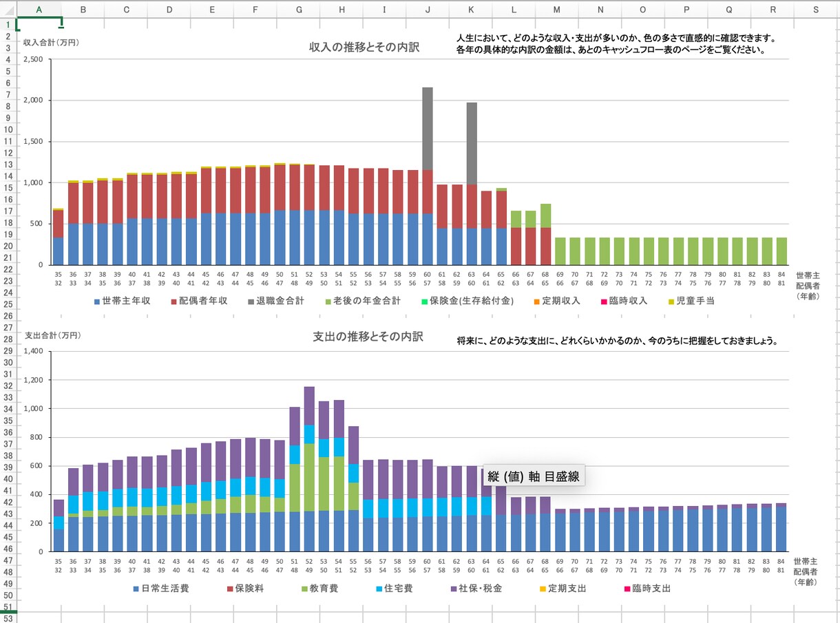
Task: Select row 1 header
Action: click(x=8, y=24)
